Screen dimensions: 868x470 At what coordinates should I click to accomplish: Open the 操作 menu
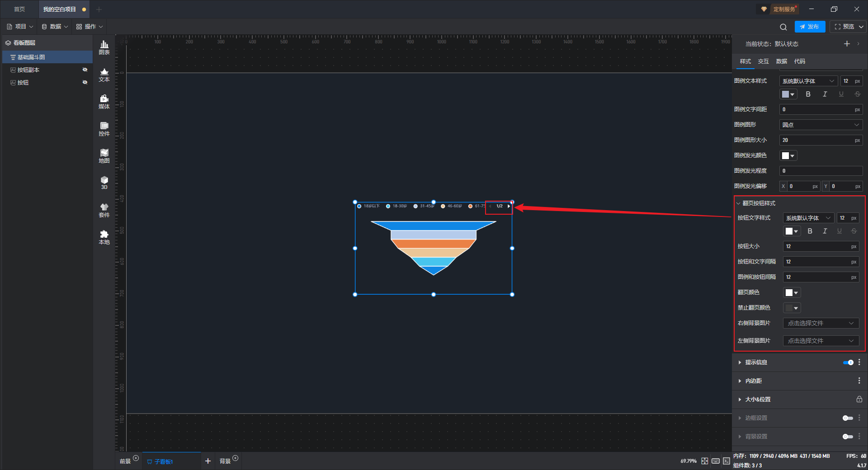(90, 27)
